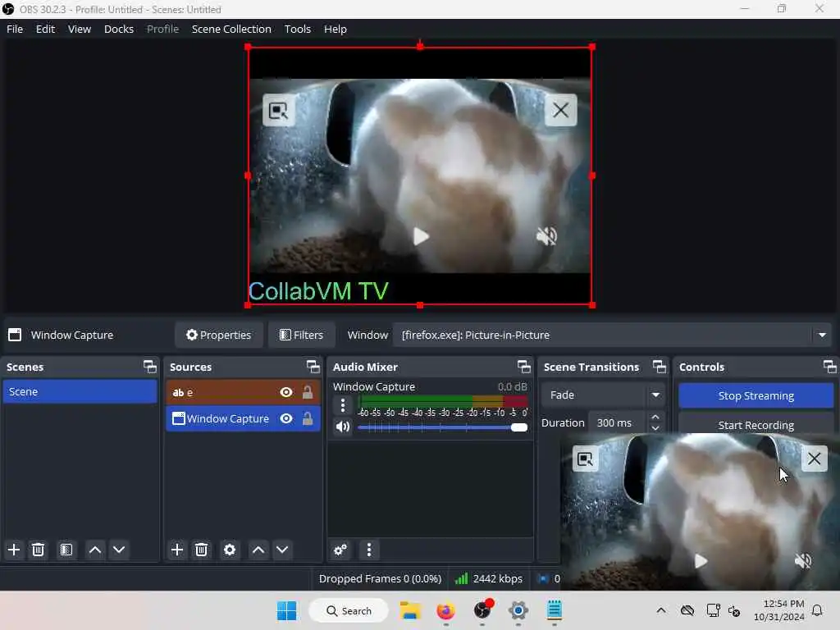
Task: Float the Audio Mixer dock
Action: click(x=524, y=367)
